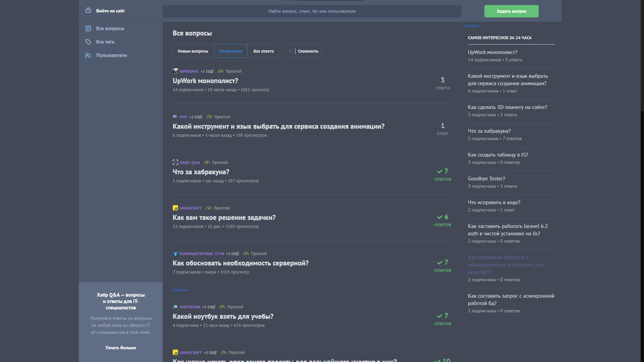Click the search field 'Найти вопрос, ответ, тег или пользователя'
The width and height of the screenshot is (644, 362).
[x=312, y=11]
